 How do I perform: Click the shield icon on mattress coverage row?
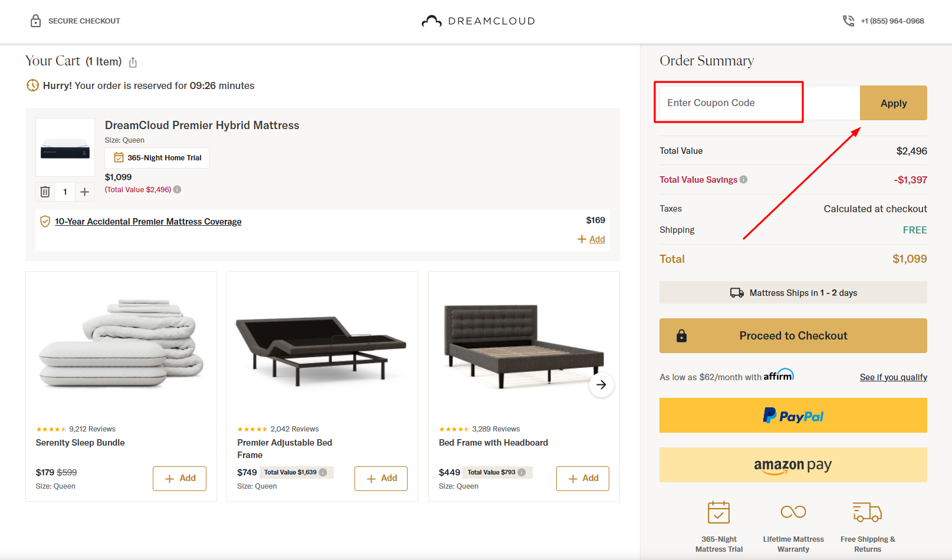click(45, 222)
